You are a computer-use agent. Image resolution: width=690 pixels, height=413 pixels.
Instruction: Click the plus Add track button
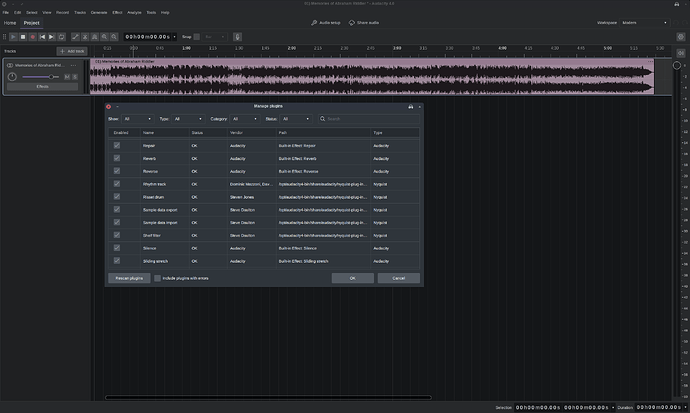pos(72,51)
